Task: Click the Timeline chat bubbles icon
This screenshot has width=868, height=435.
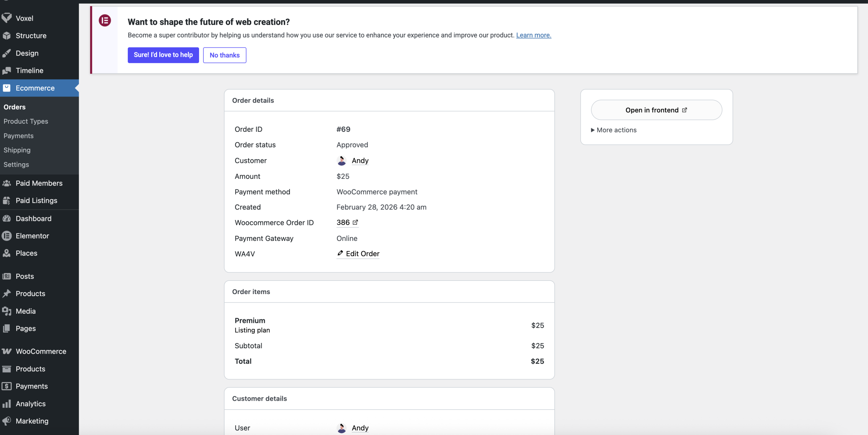Action: 6,70
